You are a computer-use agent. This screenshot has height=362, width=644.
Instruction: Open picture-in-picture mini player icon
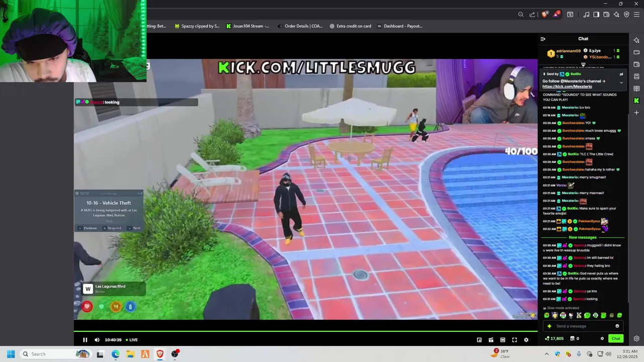[x=479, y=340]
